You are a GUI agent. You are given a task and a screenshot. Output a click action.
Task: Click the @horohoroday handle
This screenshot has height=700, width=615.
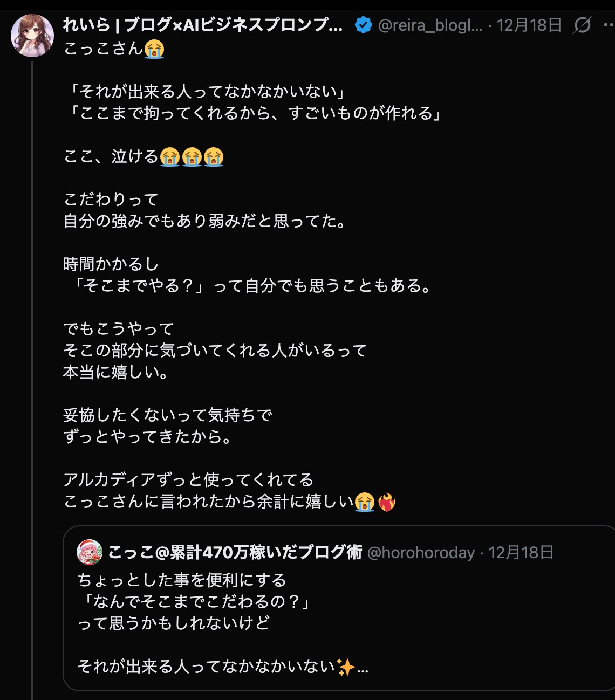pyautogui.click(x=421, y=553)
